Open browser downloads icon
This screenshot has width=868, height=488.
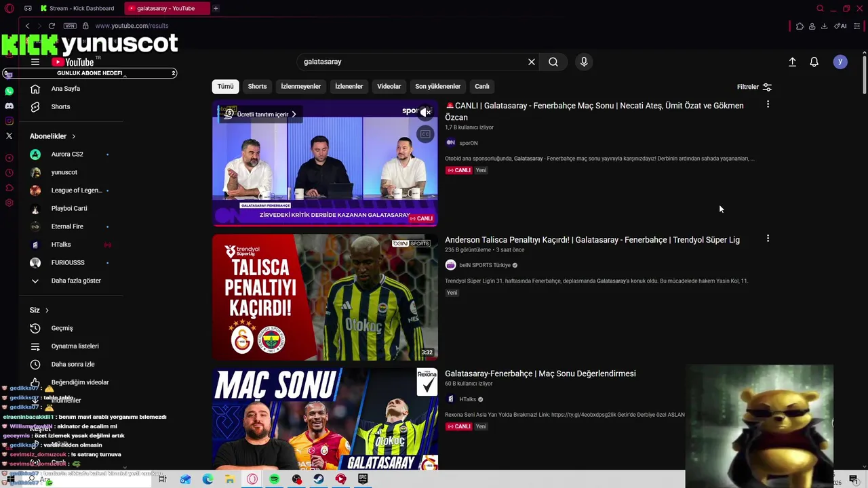click(x=824, y=26)
